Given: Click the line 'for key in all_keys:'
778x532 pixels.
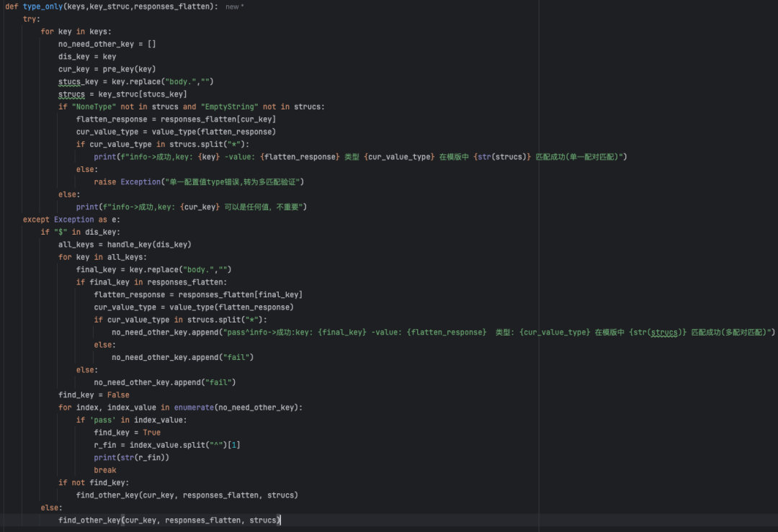Looking at the screenshot, I should [103, 257].
